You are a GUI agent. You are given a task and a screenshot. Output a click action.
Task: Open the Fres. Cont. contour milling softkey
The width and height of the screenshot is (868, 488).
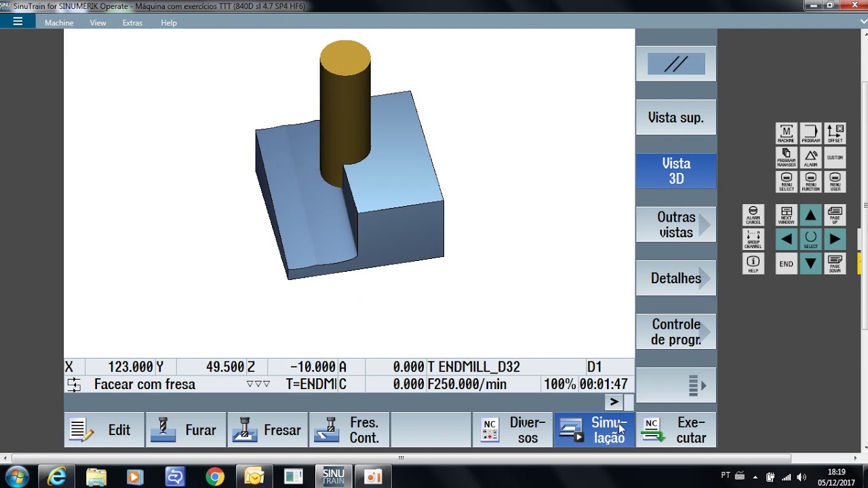click(x=349, y=430)
